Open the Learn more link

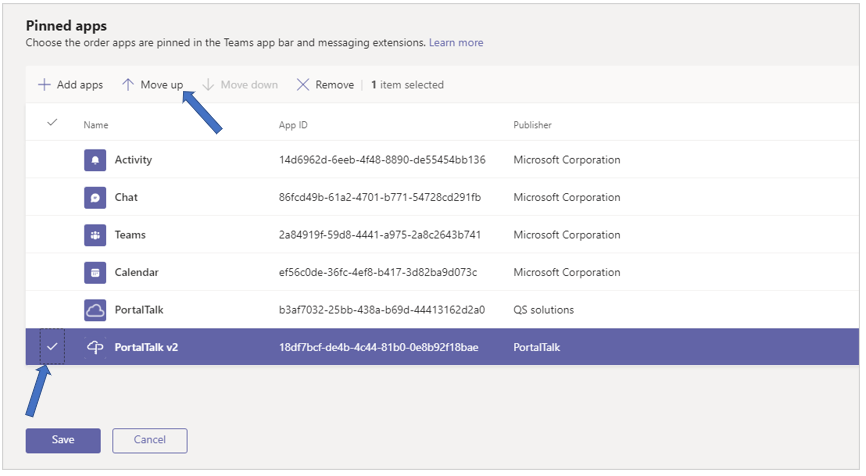pyautogui.click(x=456, y=43)
